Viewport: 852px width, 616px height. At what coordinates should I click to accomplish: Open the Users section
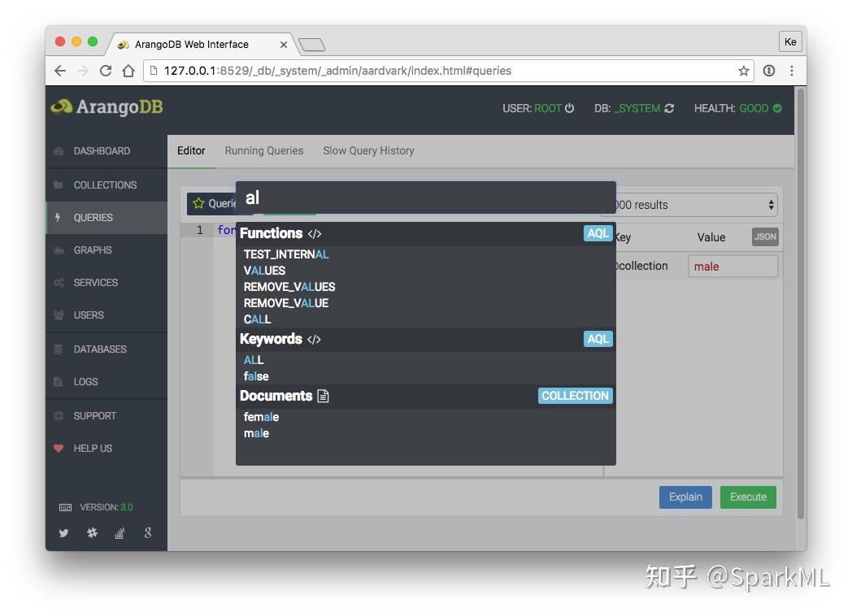pyautogui.click(x=91, y=315)
